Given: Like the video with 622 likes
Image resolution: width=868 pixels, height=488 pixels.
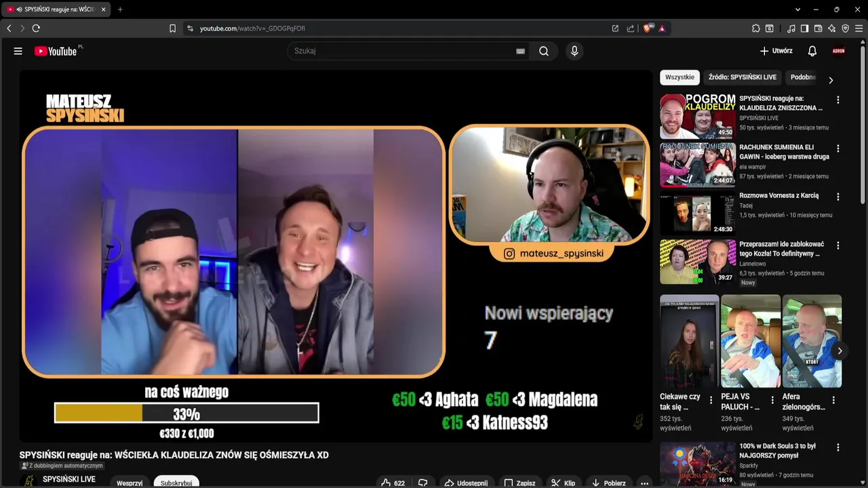Looking at the screenshot, I should point(393,483).
